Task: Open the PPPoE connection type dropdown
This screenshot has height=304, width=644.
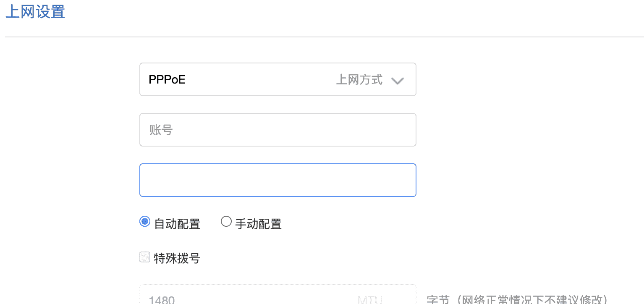Action: pyautogui.click(x=277, y=79)
